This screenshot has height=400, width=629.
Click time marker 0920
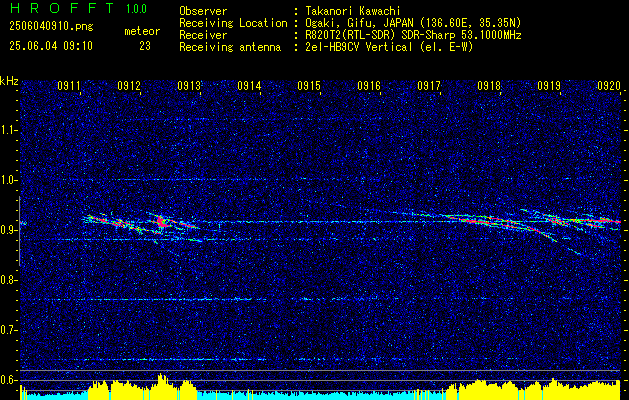(x=609, y=85)
